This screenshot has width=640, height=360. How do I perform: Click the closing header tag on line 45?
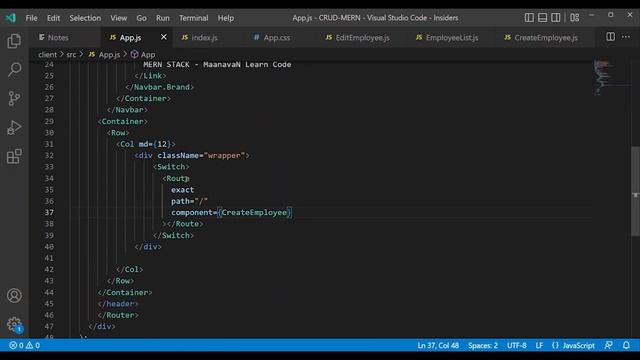(118, 304)
